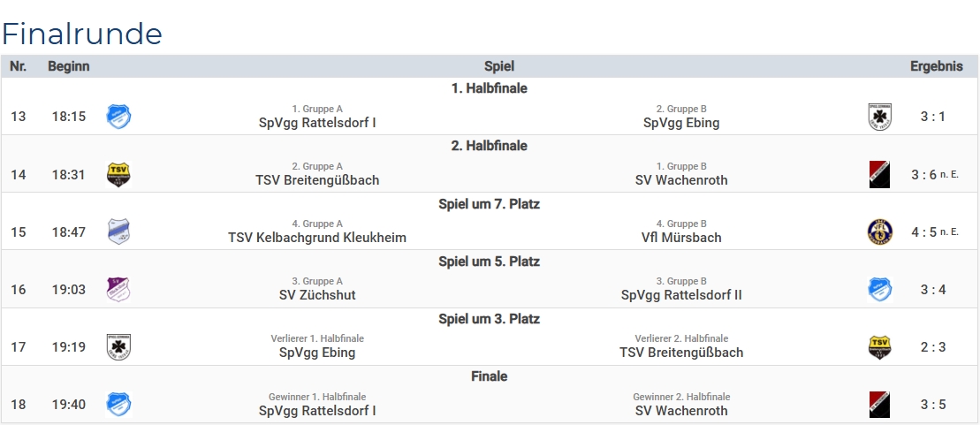The height and width of the screenshot is (425, 980).
Task: Select the final result 3 : 5
Action: [x=933, y=405]
